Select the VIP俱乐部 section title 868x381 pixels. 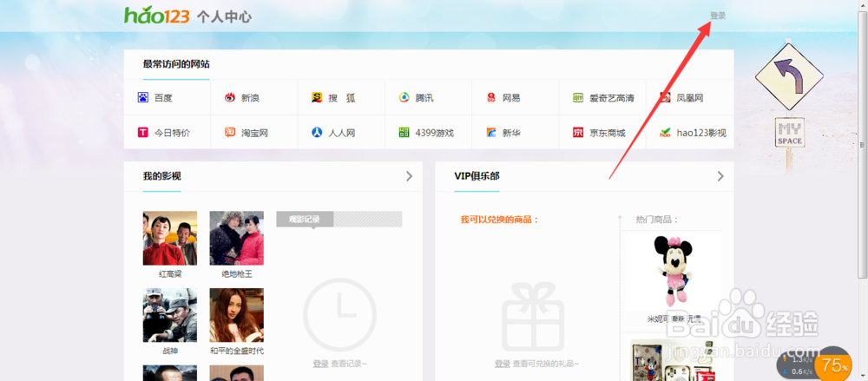point(477,176)
